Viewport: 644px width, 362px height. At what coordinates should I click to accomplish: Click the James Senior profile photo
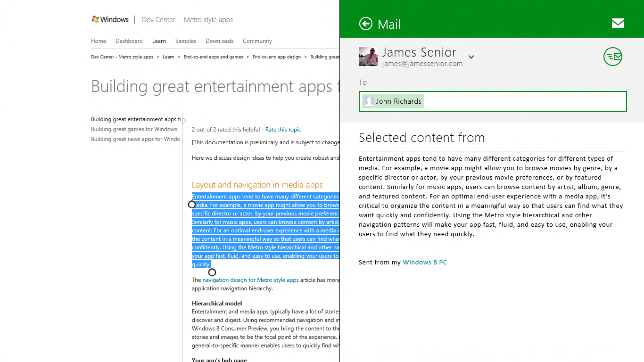368,57
